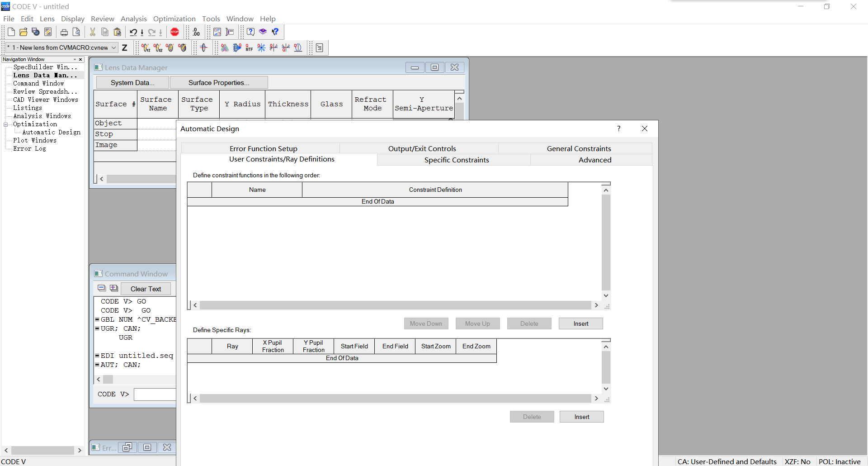Open the context help speech-bubble icon
Screen dimensions: 868x466
[250, 32]
